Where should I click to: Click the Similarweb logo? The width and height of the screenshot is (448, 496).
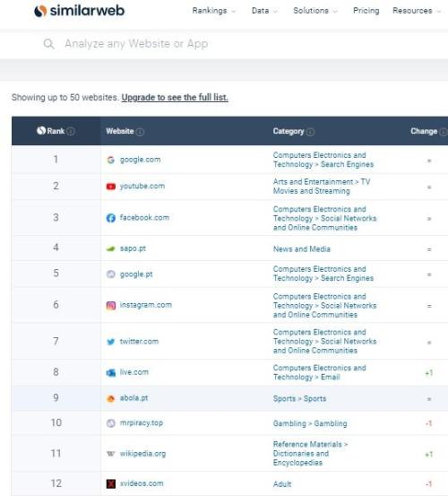point(79,11)
